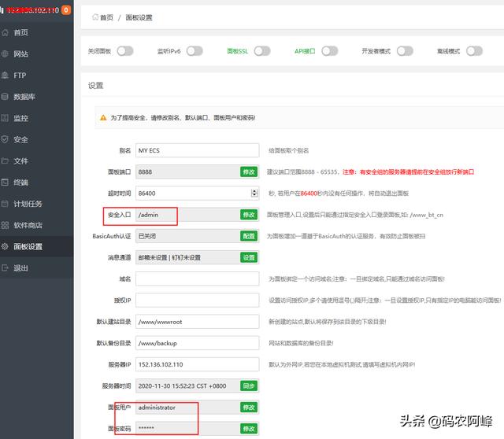This screenshot has height=439, width=504.
Task: Click the 面板设置 breadcrumb text
Action: click(x=139, y=17)
